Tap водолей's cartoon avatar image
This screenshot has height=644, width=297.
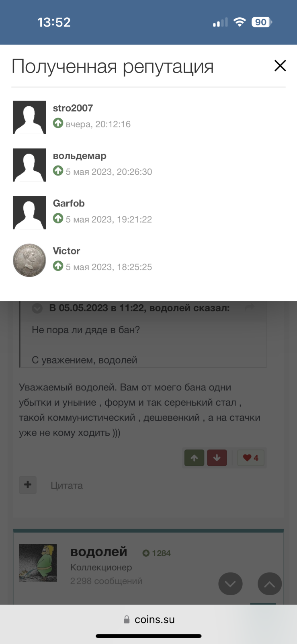[38, 563]
